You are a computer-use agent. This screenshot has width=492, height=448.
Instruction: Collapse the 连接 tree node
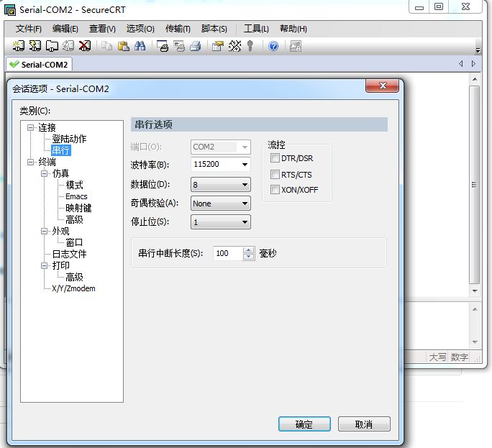pos(30,127)
